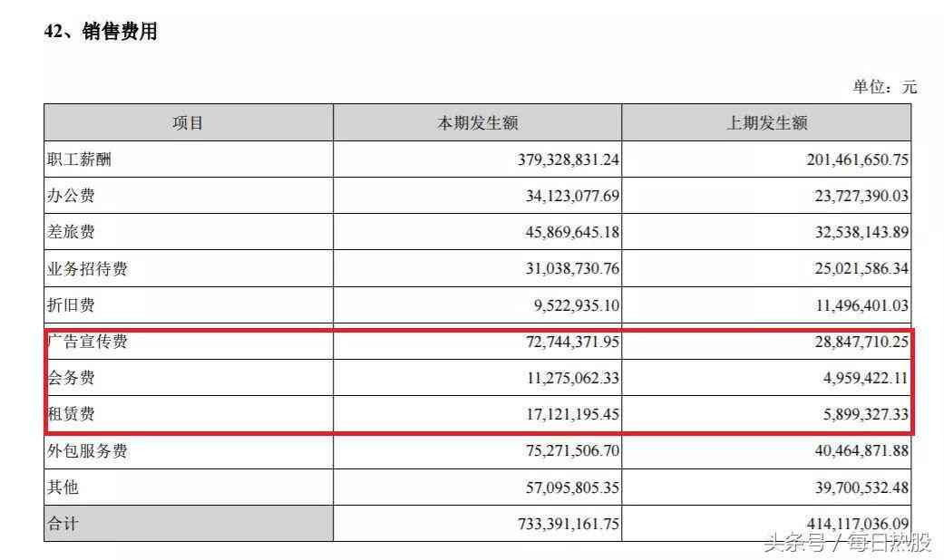Select the 会务费 row label
This screenshot has height=560, width=944.
(71, 379)
